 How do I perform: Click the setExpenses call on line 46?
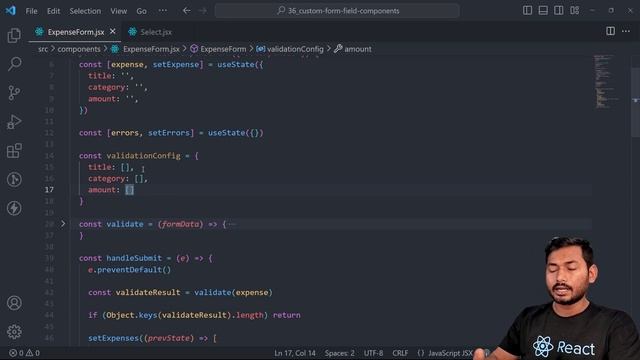click(x=113, y=338)
